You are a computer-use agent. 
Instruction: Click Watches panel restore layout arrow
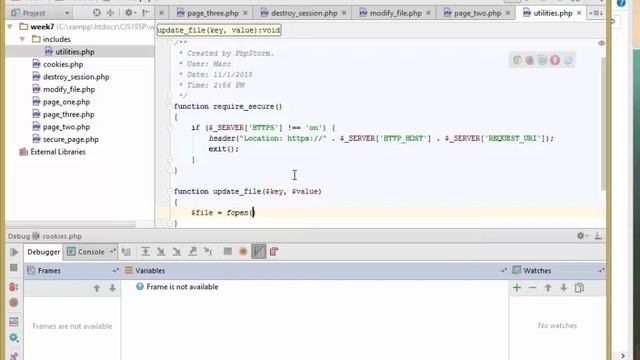[x=600, y=271]
